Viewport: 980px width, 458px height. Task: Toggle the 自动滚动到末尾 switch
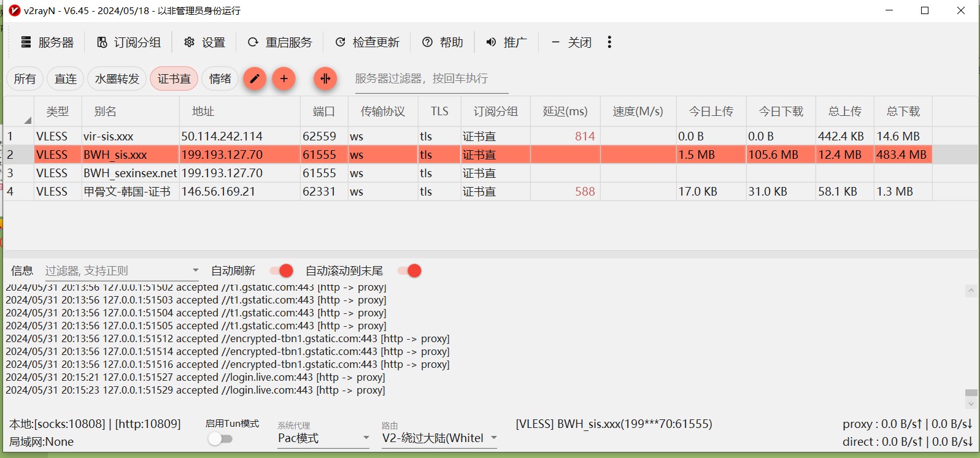410,270
